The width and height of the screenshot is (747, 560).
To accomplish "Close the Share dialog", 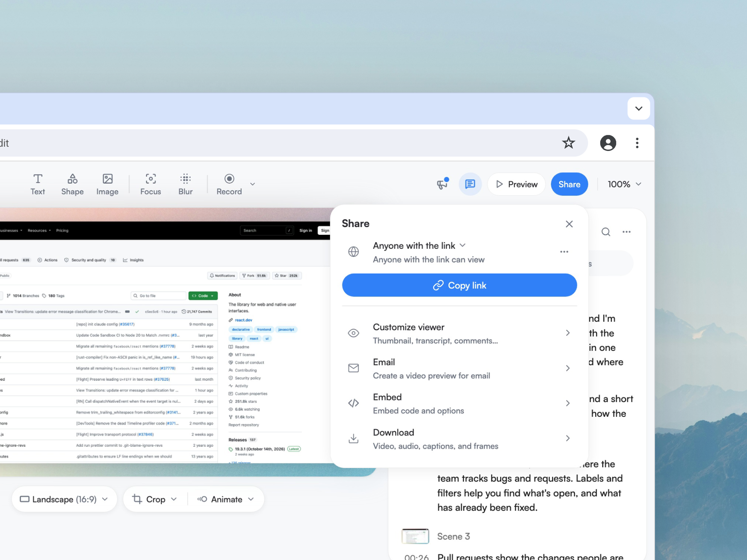I will coord(569,224).
